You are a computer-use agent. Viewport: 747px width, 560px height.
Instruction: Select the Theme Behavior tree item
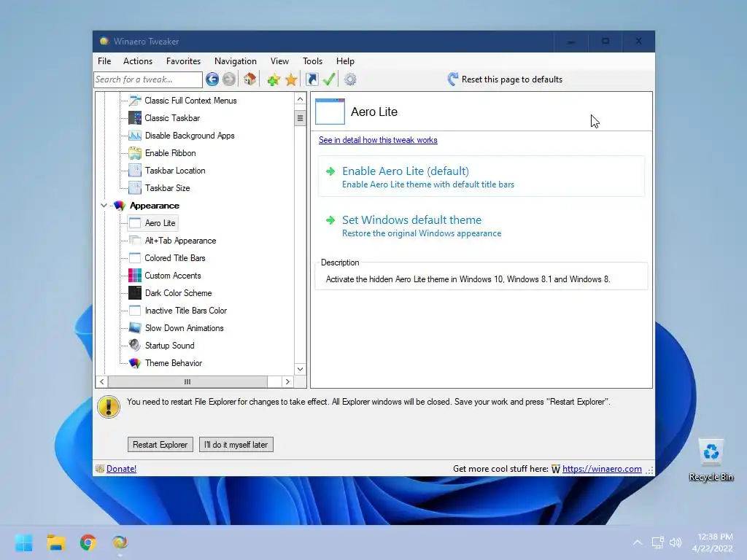pyautogui.click(x=174, y=363)
